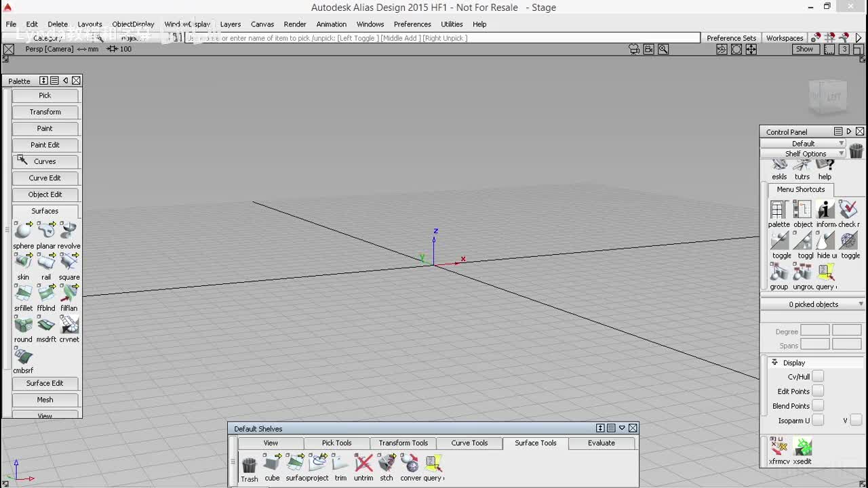Choose the planar surface tool
Viewport: 868px width, 488px height.
(x=46, y=231)
